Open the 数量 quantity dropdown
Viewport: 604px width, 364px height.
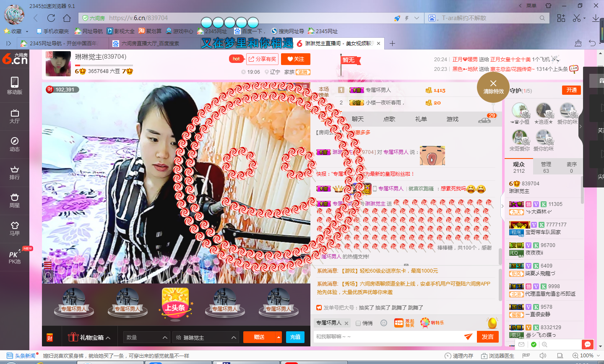click(x=147, y=337)
